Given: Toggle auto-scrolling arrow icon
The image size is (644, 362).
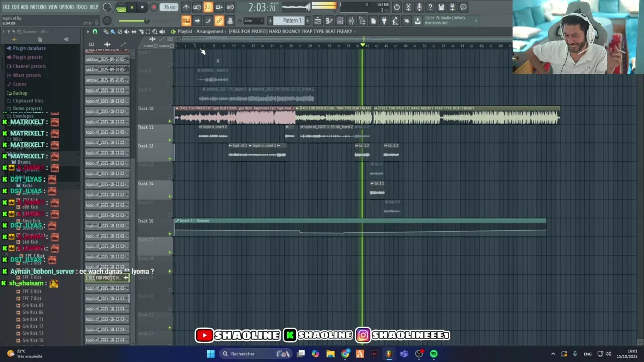Looking at the screenshot, I should (197, 21).
